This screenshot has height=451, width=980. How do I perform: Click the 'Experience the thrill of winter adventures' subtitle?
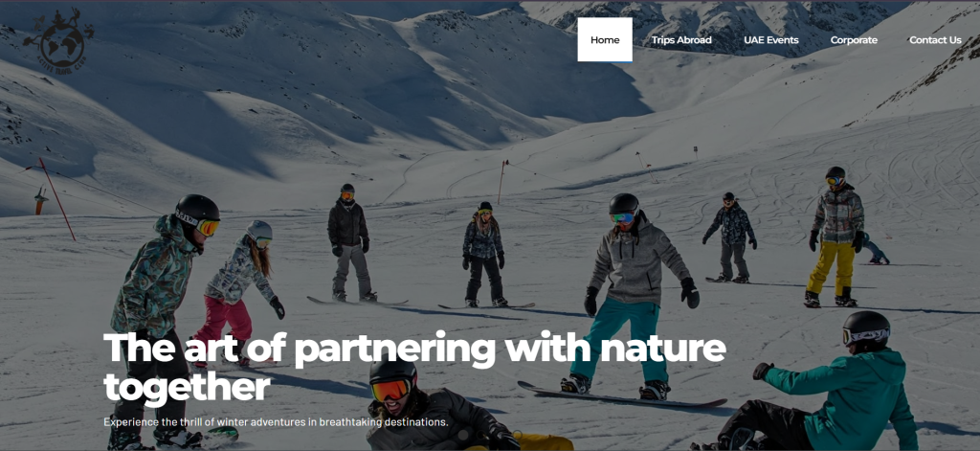pyautogui.click(x=276, y=421)
